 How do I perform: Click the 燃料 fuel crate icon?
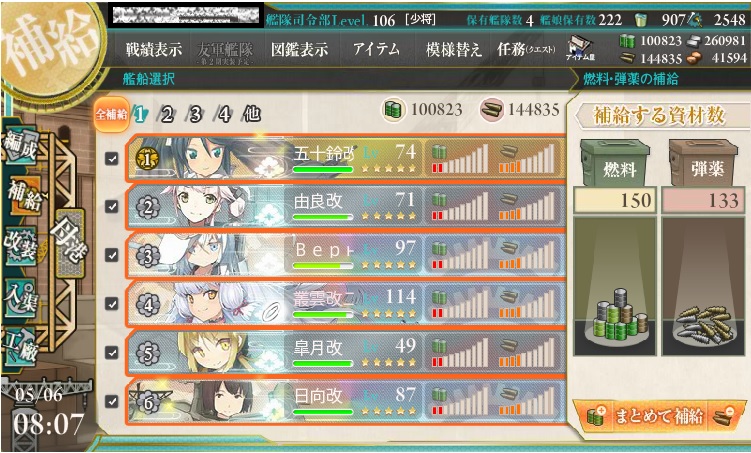[x=615, y=163]
